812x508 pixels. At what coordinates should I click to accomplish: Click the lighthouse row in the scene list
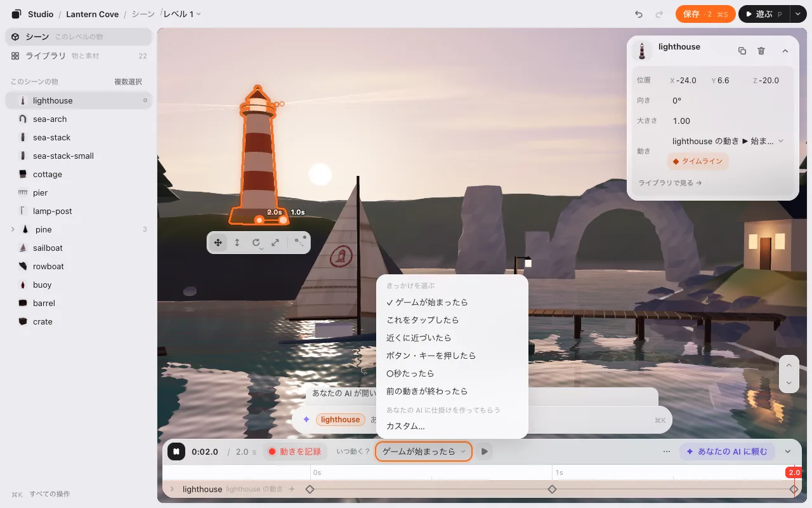pyautogui.click(x=79, y=100)
